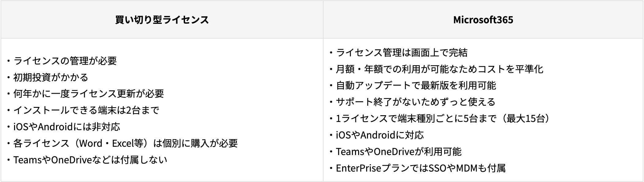Viewport: 644px width, 182px height.
Task: Click the Word・Excel等 parenthetical text
Action: pyautogui.click(x=111, y=143)
